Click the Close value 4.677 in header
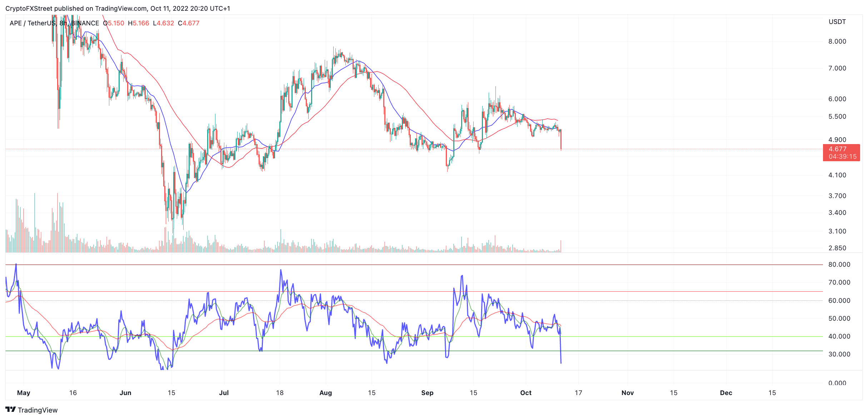 click(x=191, y=23)
